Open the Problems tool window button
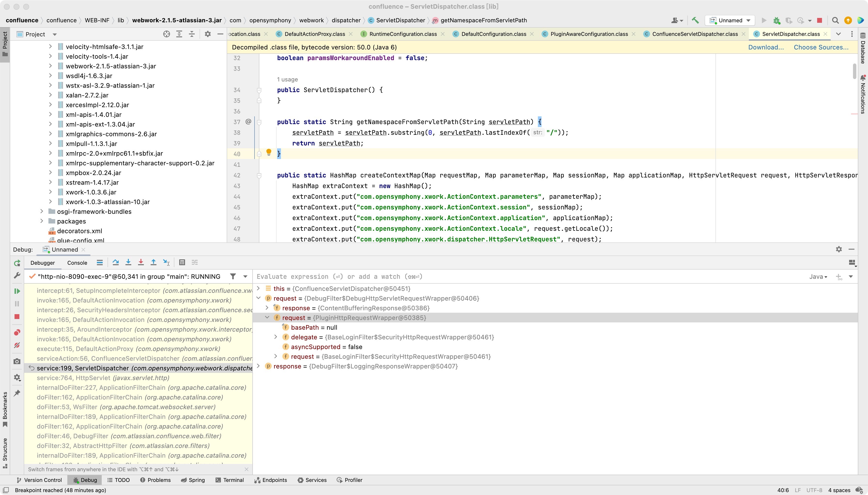Image resolution: width=868 pixels, height=495 pixels. (x=155, y=480)
